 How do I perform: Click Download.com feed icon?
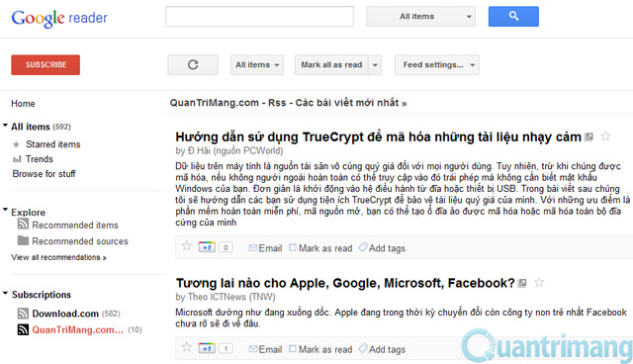pyautogui.click(x=23, y=314)
